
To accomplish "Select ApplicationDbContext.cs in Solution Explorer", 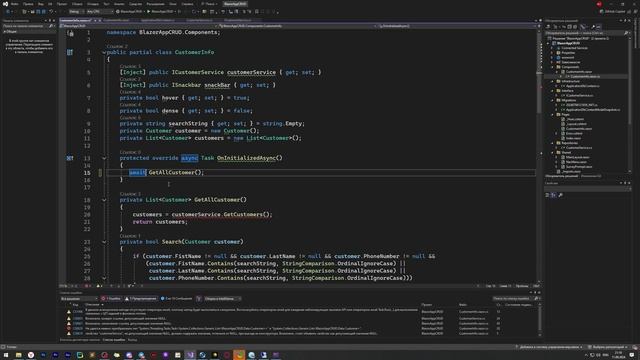I will (582, 86).
